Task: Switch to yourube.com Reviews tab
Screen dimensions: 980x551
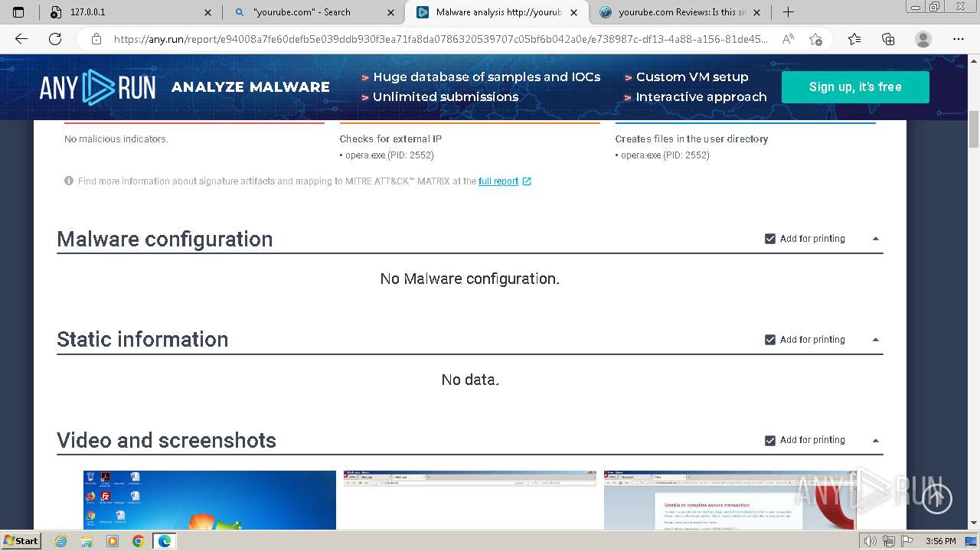Action: [681, 12]
